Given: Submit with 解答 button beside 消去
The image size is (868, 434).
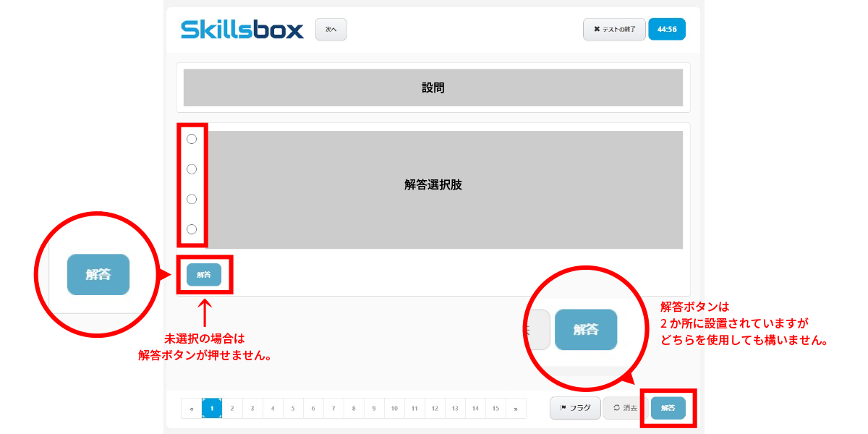Looking at the screenshot, I should point(668,408).
